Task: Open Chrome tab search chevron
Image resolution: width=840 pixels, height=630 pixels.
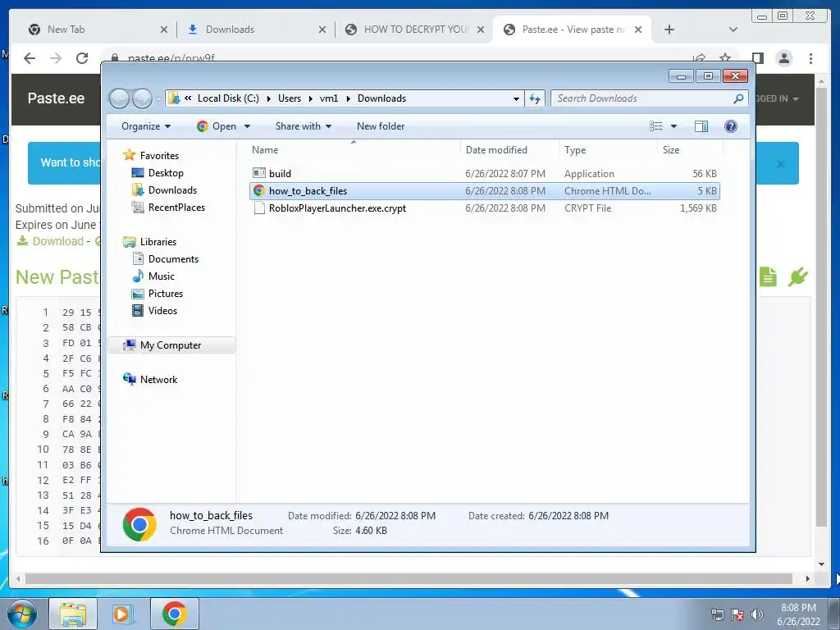Action: 733,30
